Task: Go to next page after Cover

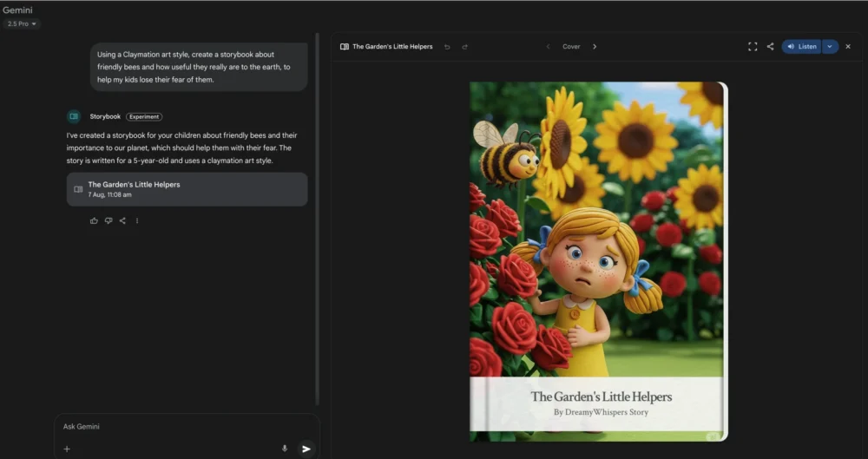Action: (x=595, y=47)
